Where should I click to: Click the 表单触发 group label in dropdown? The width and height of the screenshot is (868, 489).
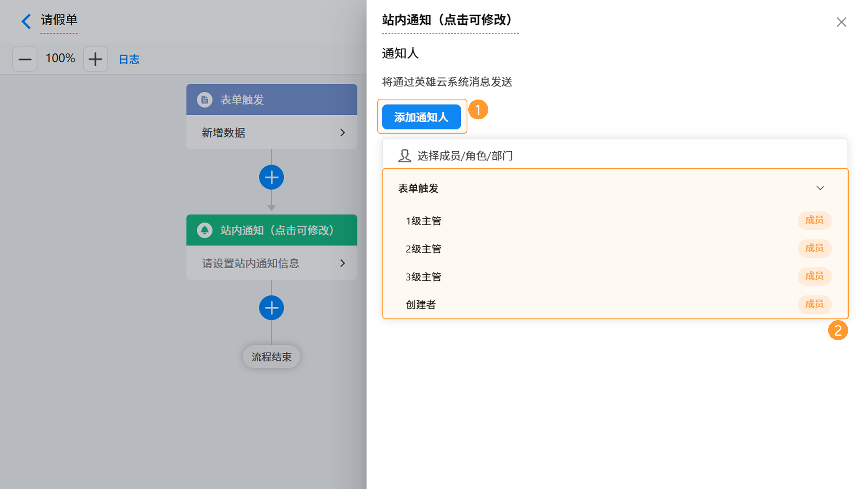click(418, 188)
